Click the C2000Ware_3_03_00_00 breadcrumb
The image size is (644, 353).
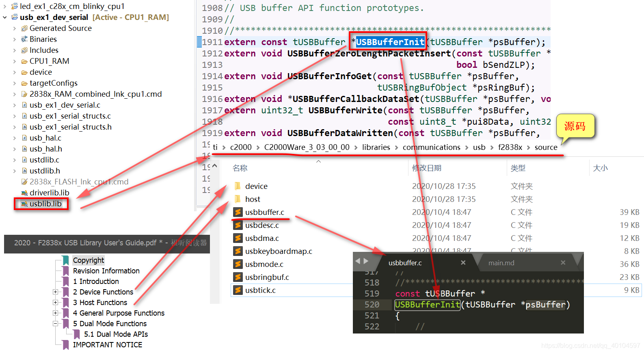[307, 147]
